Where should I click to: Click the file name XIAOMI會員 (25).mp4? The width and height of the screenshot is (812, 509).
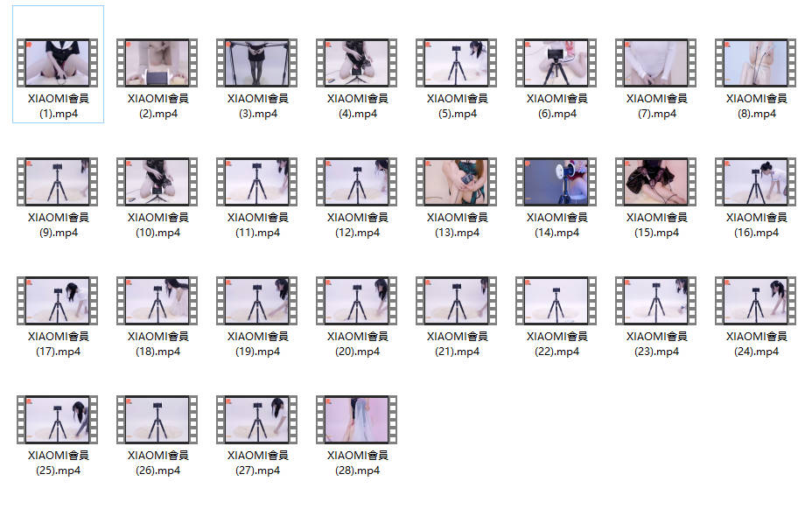pyautogui.click(x=58, y=464)
